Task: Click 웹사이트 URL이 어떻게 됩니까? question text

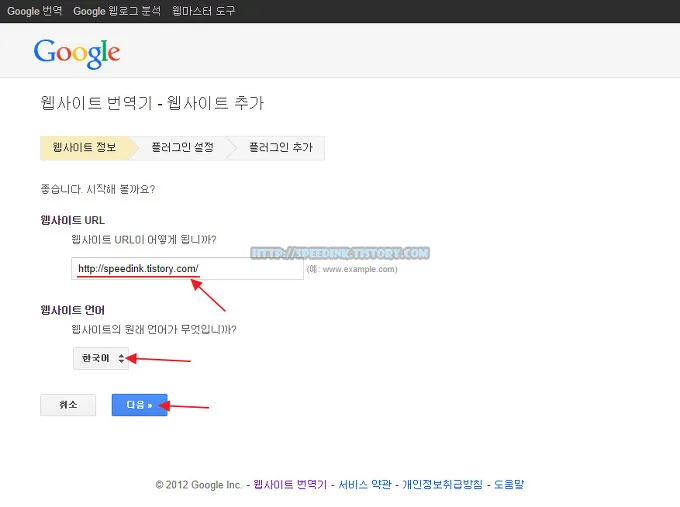Action: click(144, 240)
